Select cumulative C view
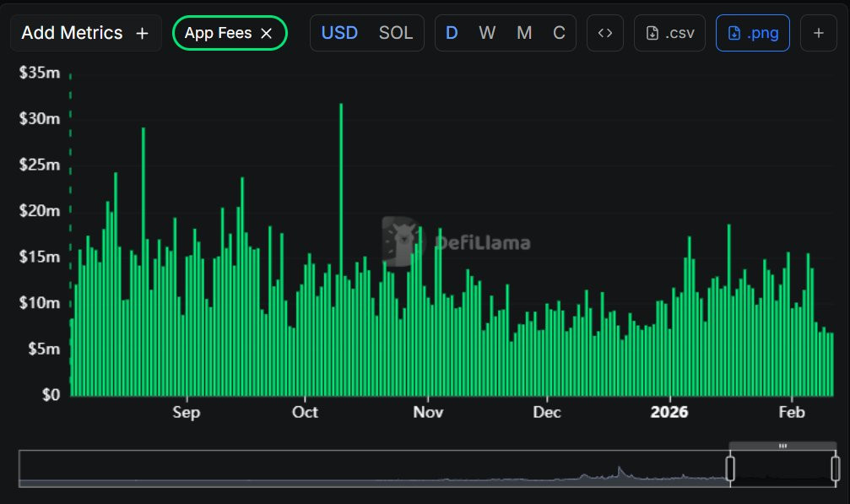Viewport: 850px width, 504px height. coord(559,33)
